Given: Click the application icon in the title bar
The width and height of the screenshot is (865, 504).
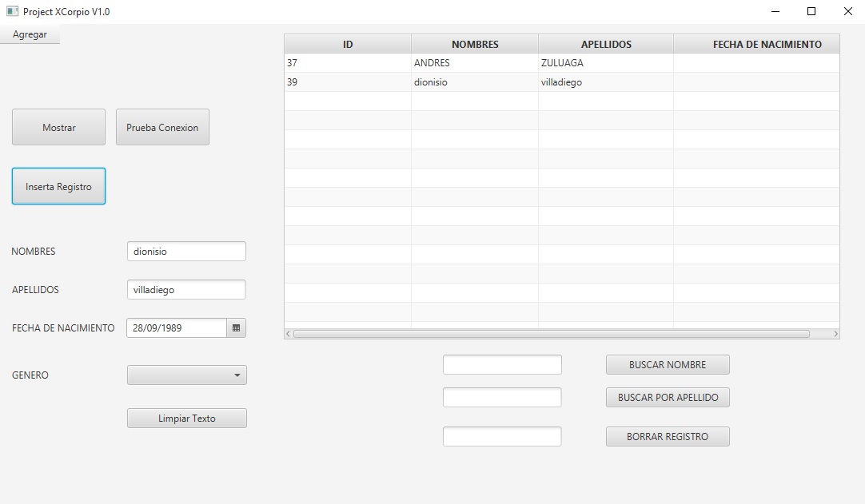Looking at the screenshot, I should click(x=11, y=11).
